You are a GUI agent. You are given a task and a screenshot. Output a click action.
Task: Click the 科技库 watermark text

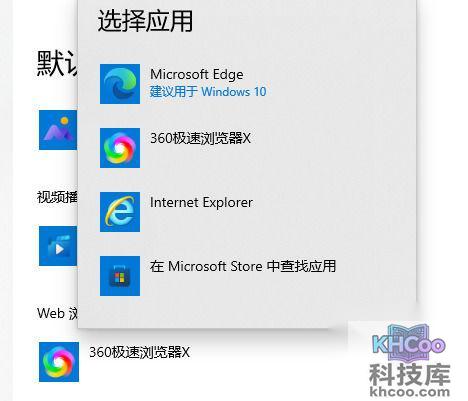[x=410, y=374]
